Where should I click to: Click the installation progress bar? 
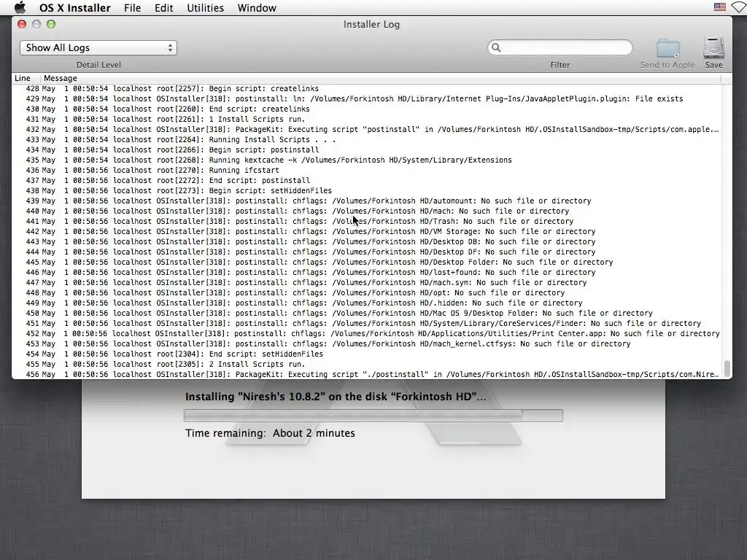pyautogui.click(x=373, y=415)
